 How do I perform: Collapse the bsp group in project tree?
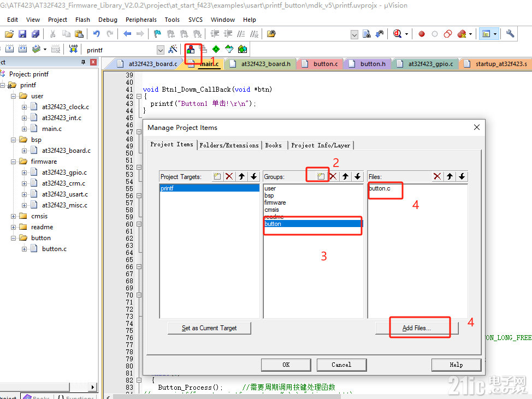13,140
